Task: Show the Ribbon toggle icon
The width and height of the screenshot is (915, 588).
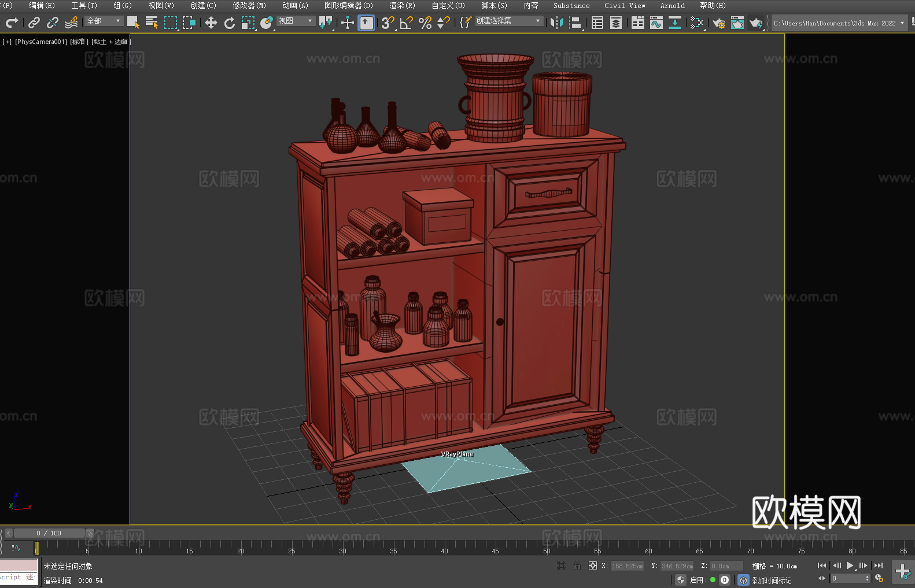Action: [x=638, y=23]
